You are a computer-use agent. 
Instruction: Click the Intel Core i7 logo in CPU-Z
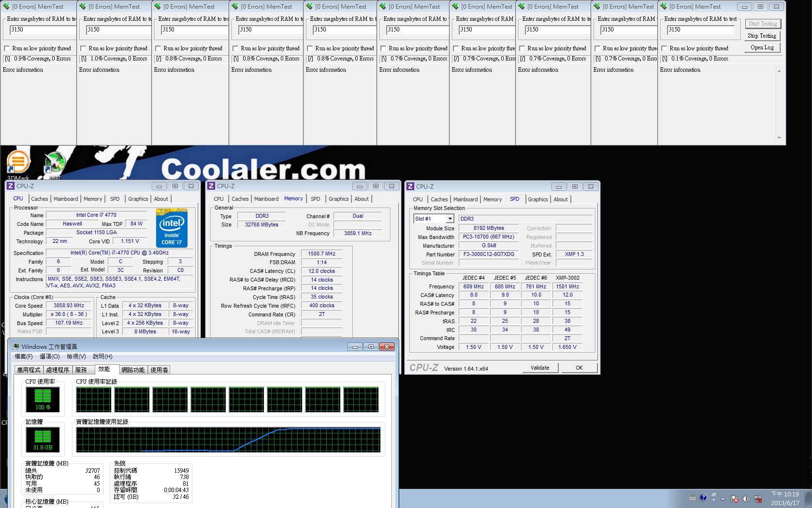click(172, 228)
